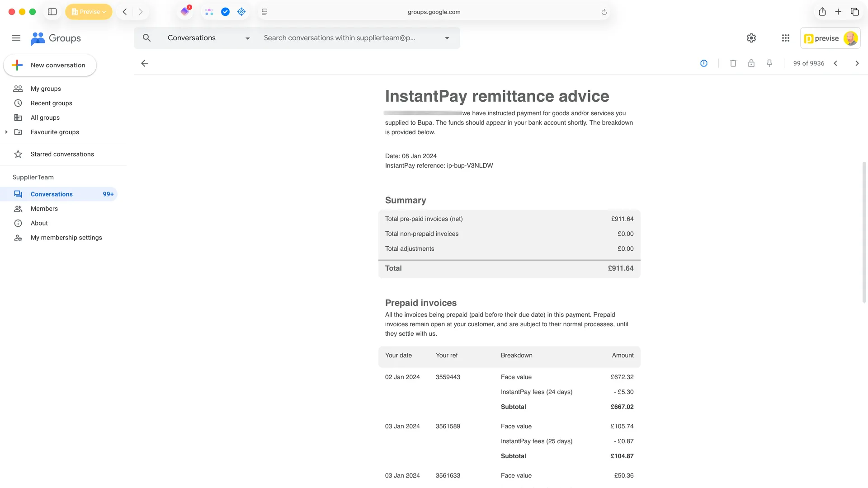Click the search magnifier icon
The height and width of the screenshot is (488, 868).
(x=146, y=38)
